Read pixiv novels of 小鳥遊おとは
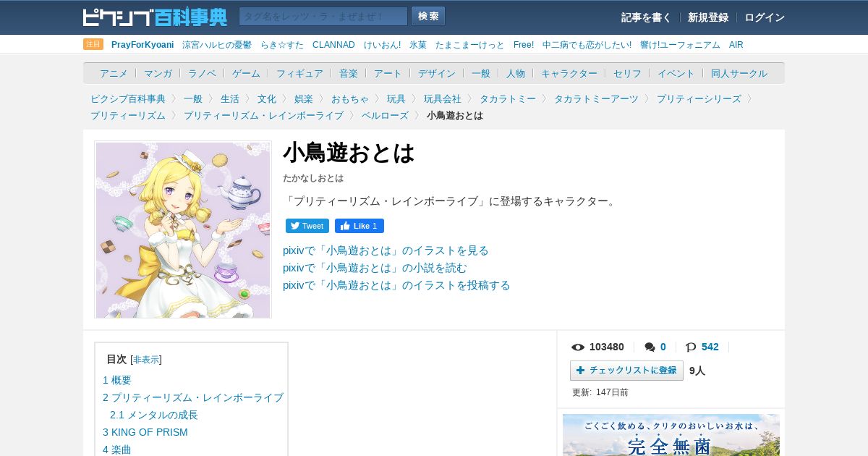 point(375,268)
